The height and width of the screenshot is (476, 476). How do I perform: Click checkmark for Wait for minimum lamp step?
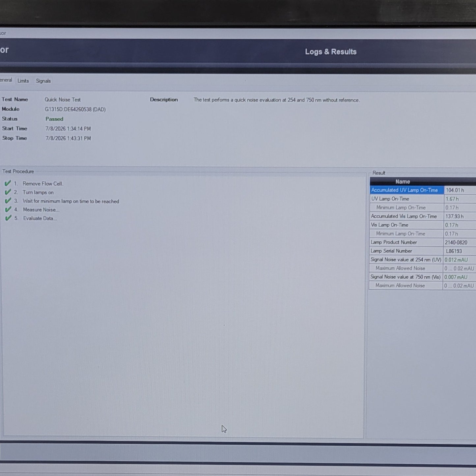[8, 201]
